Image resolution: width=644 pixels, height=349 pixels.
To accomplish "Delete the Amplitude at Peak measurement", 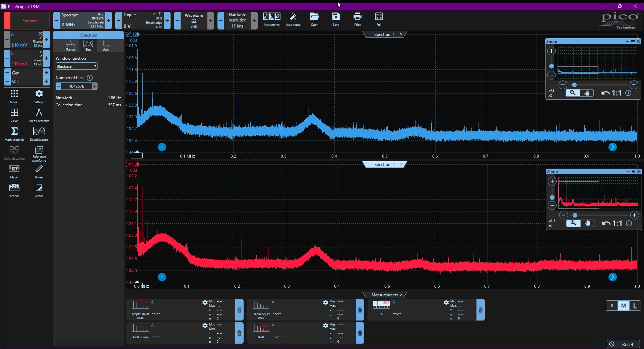I will 239,310.
